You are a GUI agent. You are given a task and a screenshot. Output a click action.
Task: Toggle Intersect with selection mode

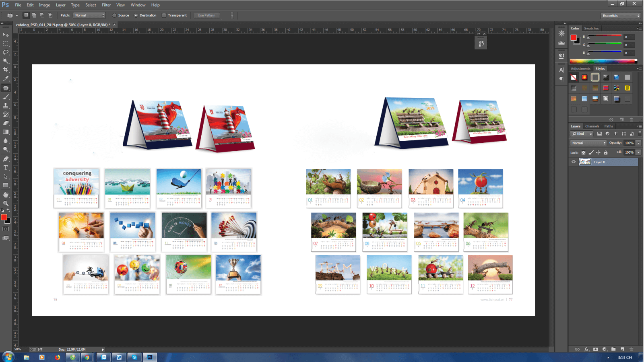[x=50, y=15]
